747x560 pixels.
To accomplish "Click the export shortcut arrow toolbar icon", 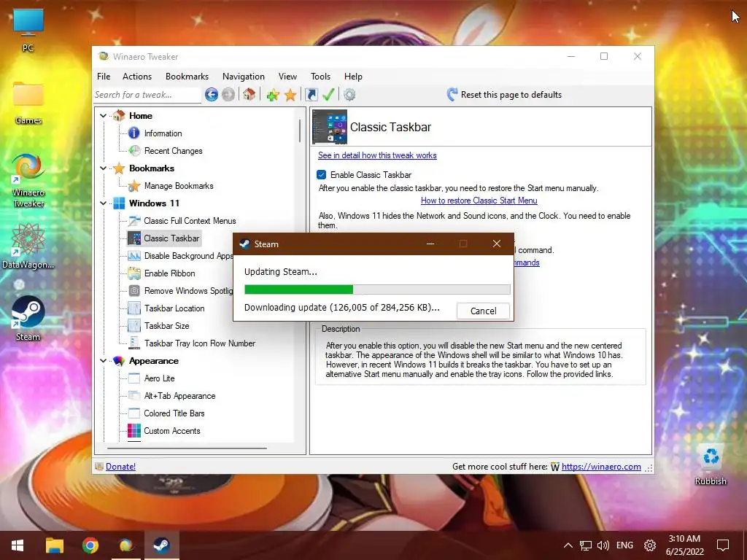I will coord(311,95).
